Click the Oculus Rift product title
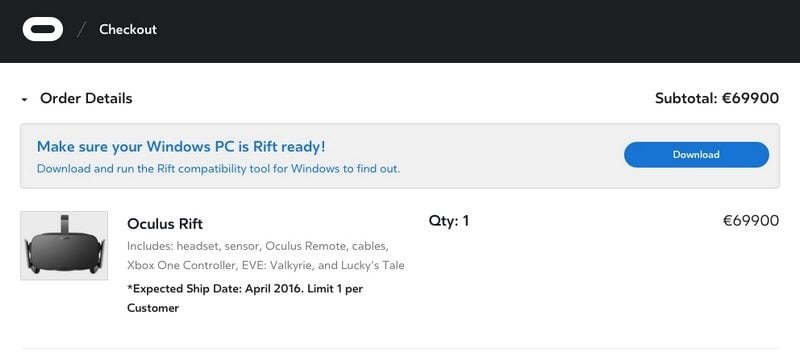Viewport: 800px width, 361px height. [165, 224]
